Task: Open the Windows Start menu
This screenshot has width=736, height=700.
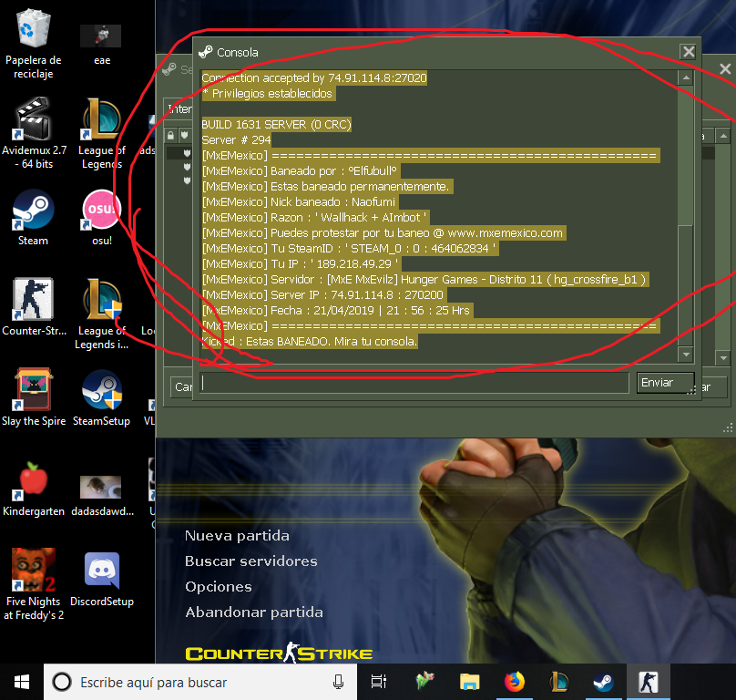Action: (22, 682)
